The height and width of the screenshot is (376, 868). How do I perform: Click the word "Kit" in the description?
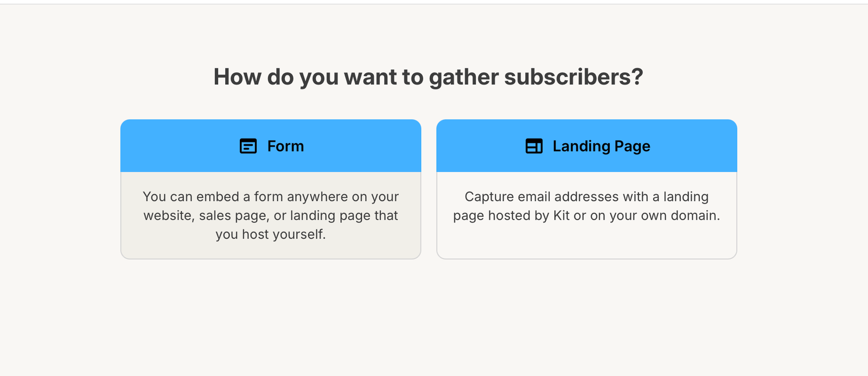(x=561, y=215)
